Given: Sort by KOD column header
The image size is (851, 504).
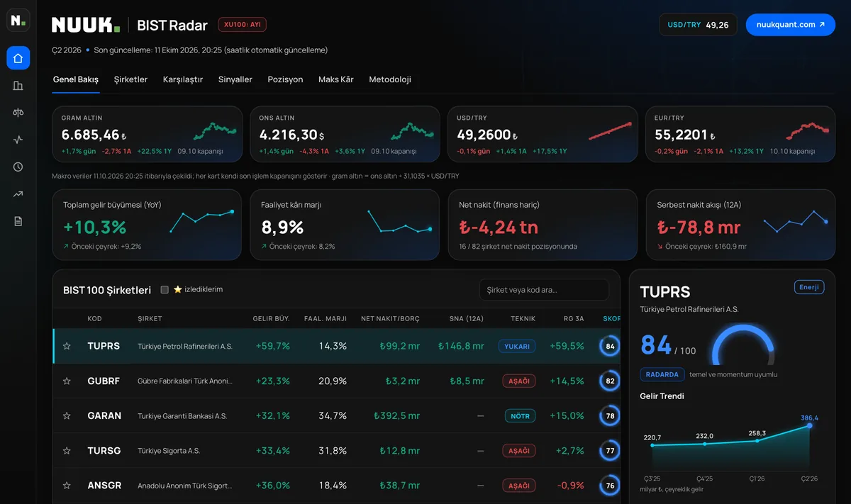Looking at the screenshot, I should tap(94, 319).
